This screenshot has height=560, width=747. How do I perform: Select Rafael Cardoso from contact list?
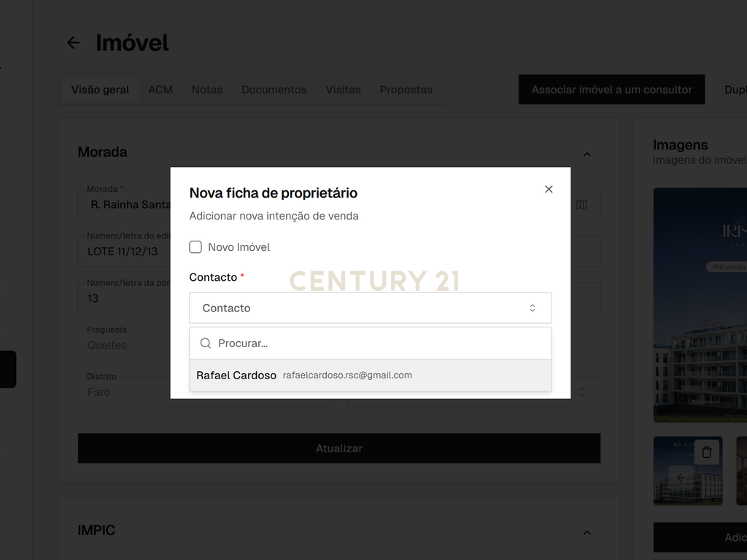pyautogui.click(x=370, y=376)
